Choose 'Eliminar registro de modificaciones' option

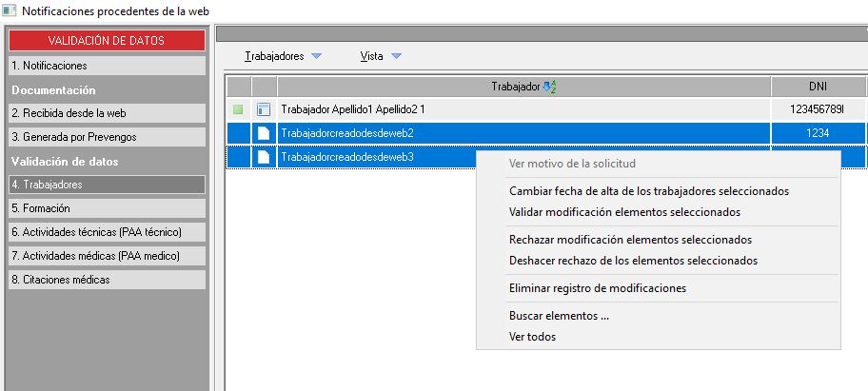tap(598, 288)
